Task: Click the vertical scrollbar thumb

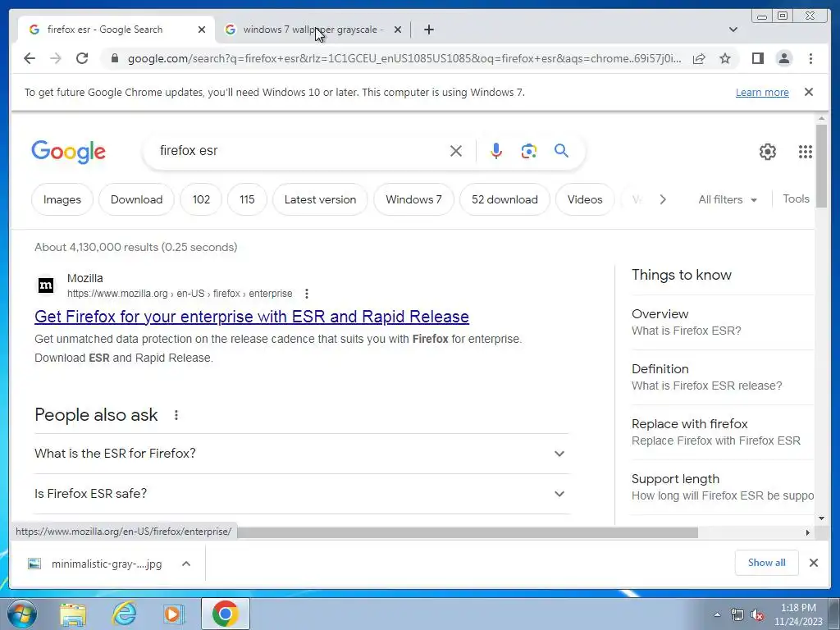Action: point(821,166)
